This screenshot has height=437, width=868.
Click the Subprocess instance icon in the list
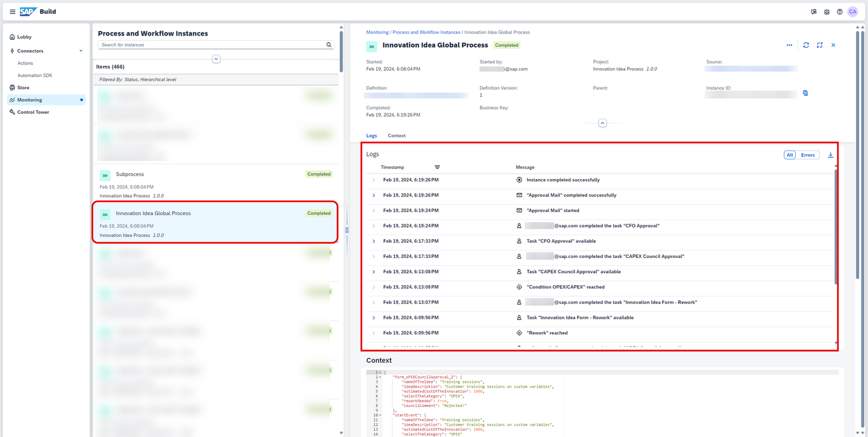pos(105,175)
